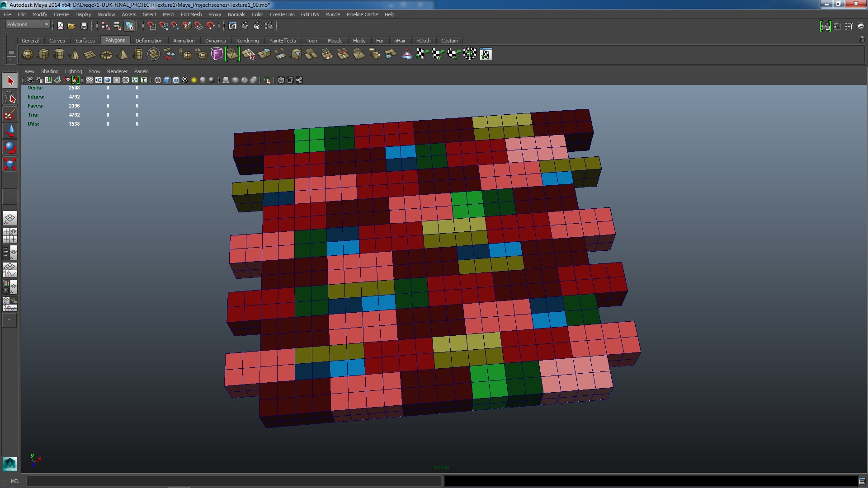Open the Polygons menu set dropdown
Image resolution: width=868 pixels, height=488 pixels.
28,25
